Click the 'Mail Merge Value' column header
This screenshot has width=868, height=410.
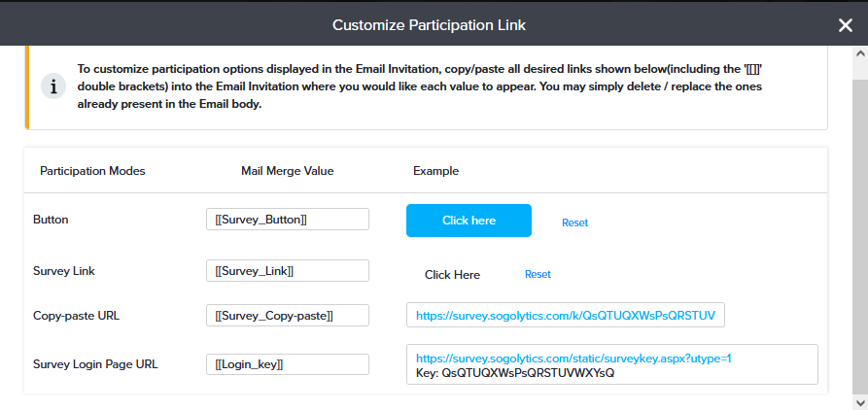(287, 171)
